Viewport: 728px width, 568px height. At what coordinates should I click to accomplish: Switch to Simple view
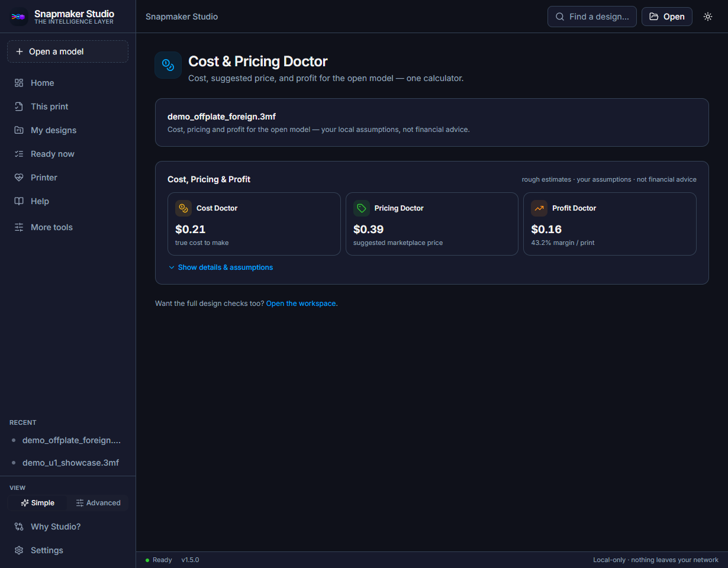coord(38,503)
